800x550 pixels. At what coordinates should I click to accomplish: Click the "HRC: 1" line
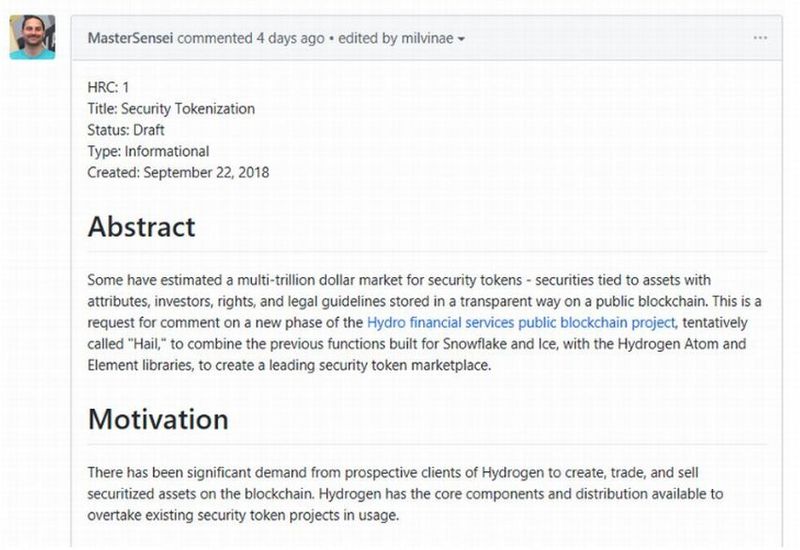pyautogui.click(x=109, y=87)
